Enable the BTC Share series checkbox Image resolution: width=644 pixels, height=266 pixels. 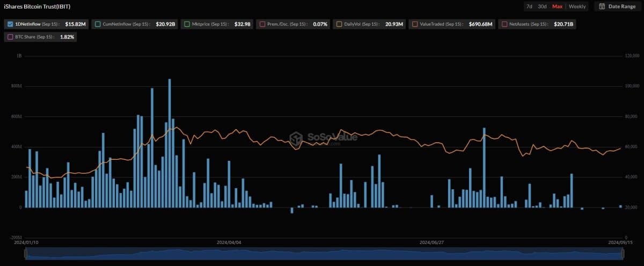tap(11, 37)
